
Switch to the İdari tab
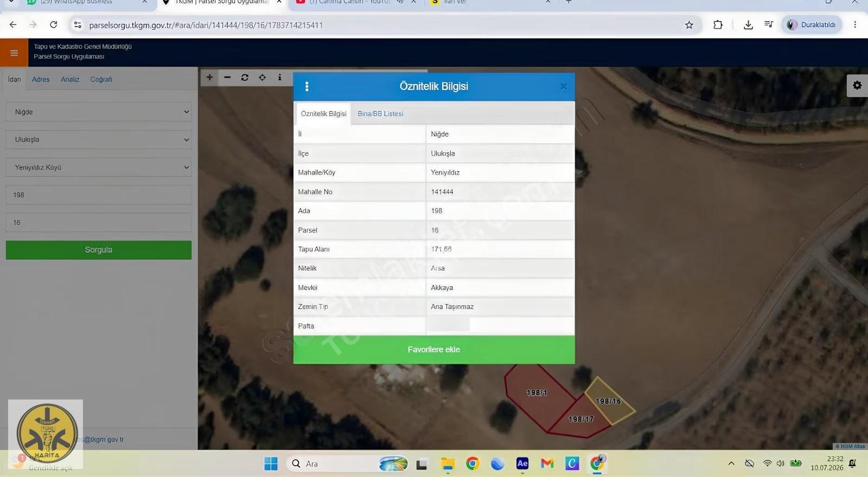point(15,79)
